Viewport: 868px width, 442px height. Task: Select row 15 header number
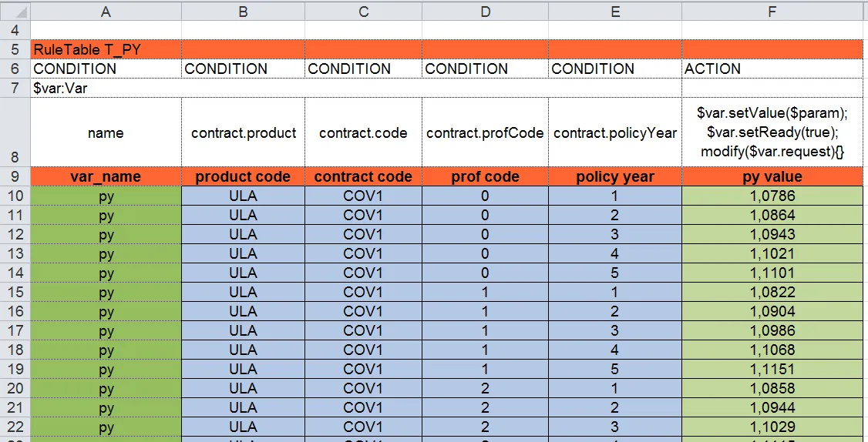pyautogui.click(x=15, y=292)
